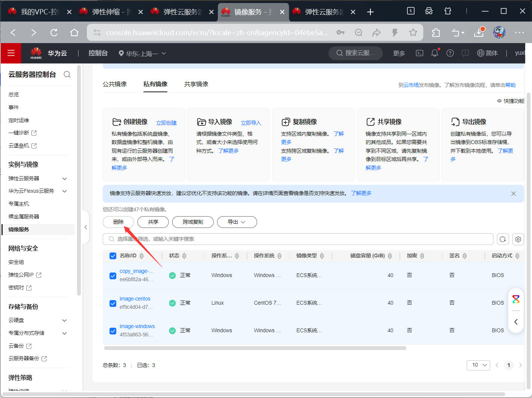532x398 pixels.
Task: Open notifications bell icon
Action: pos(435,53)
